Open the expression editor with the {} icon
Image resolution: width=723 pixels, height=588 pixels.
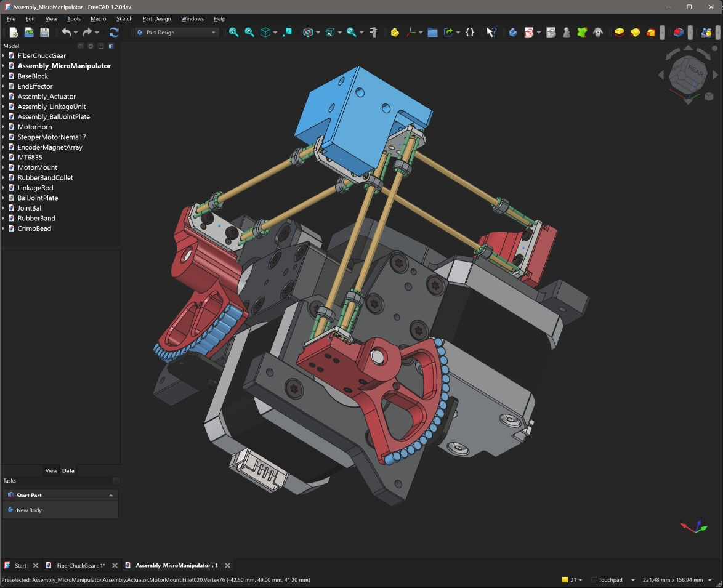(x=470, y=32)
